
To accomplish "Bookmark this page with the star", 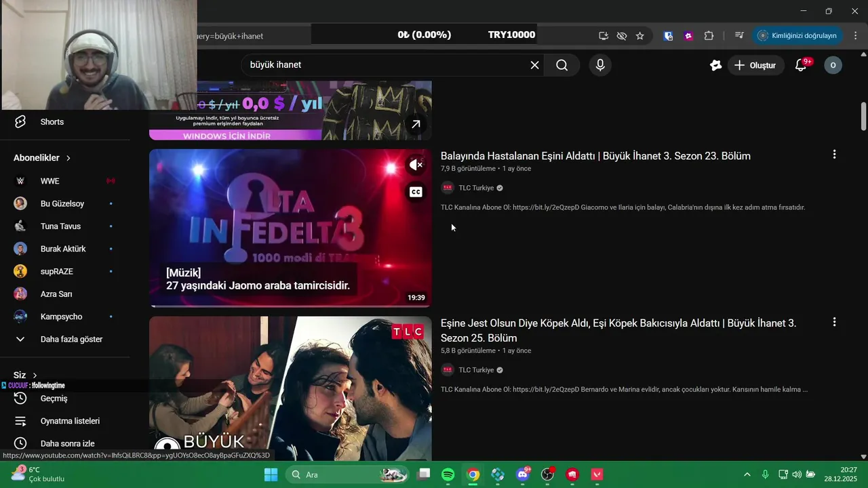I will pyautogui.click(x=639, y=36).
